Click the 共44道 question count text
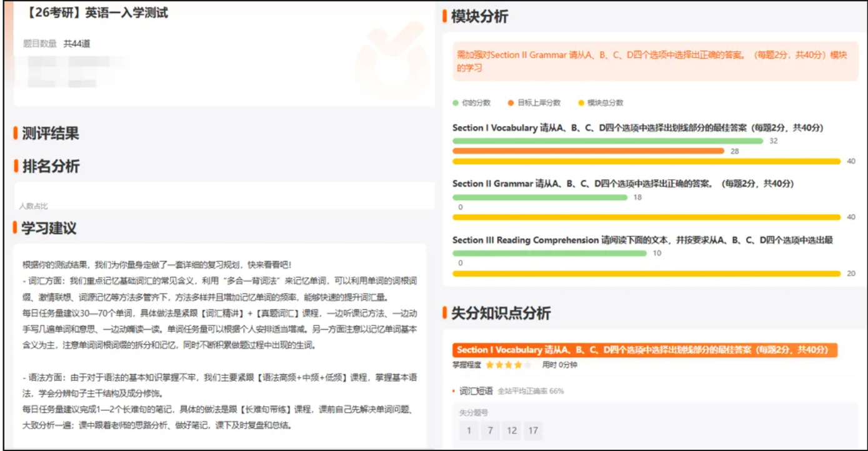The width and height of the screenshot is (868, 451). tap(77, 44)
